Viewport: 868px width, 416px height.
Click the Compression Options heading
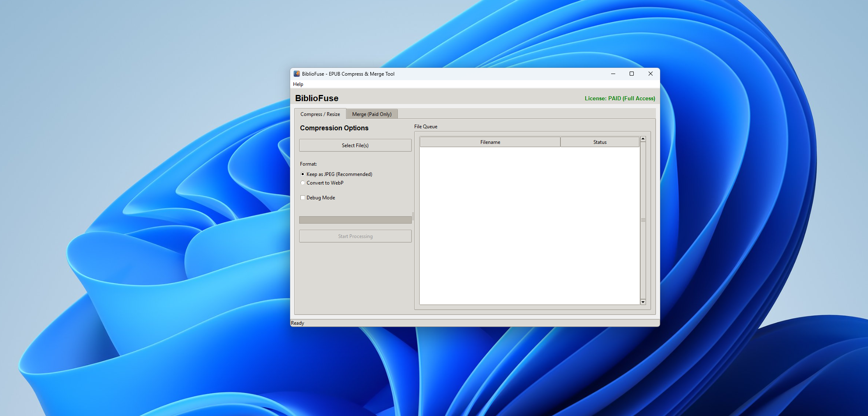coord(334,128)
